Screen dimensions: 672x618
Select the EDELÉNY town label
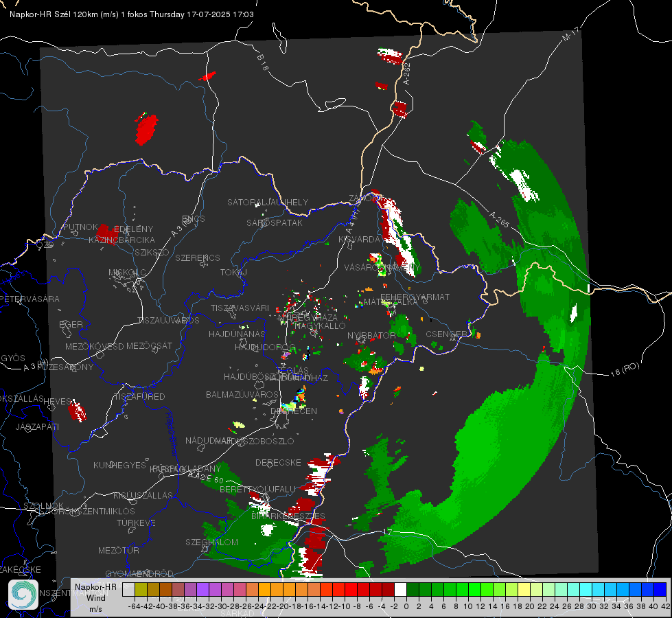pyautogui.click(x=133, y=229)
